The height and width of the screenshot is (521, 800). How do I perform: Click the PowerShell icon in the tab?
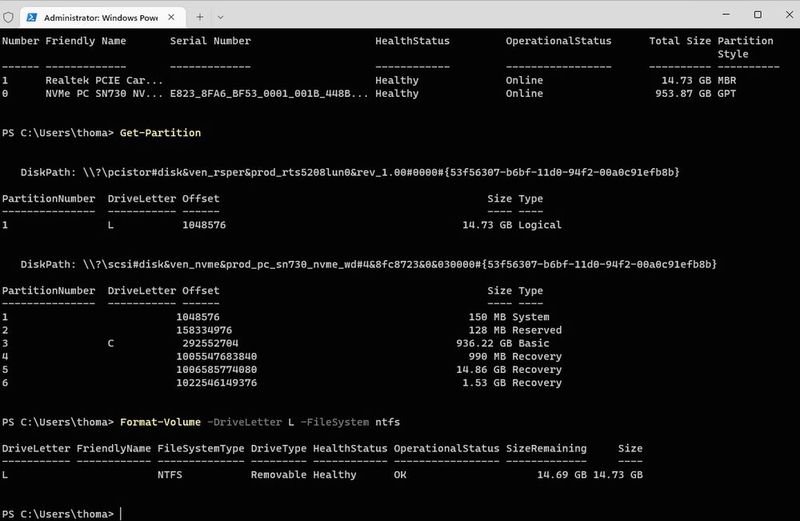[32, 17]
